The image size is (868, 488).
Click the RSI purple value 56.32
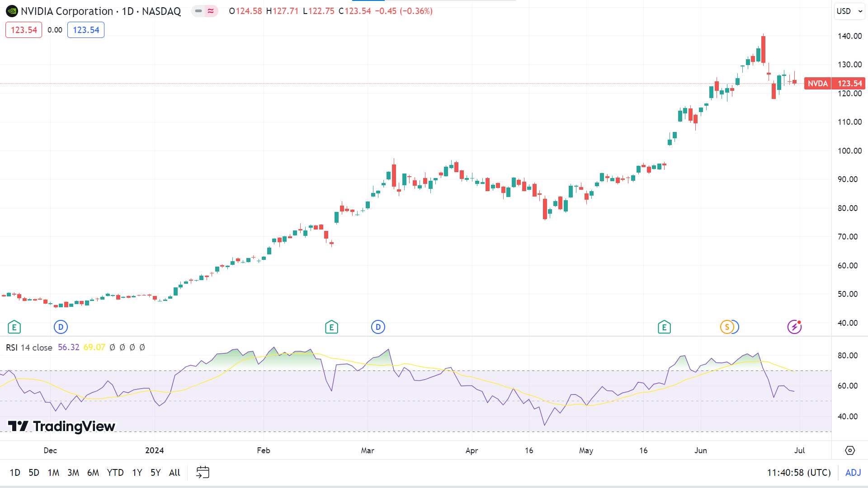point(69,347)
